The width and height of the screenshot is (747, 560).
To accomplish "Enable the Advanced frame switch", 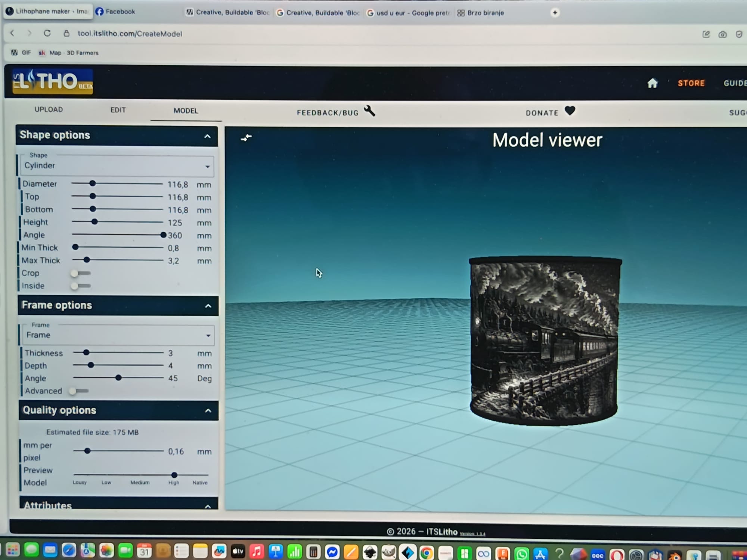I will [79, 391].
